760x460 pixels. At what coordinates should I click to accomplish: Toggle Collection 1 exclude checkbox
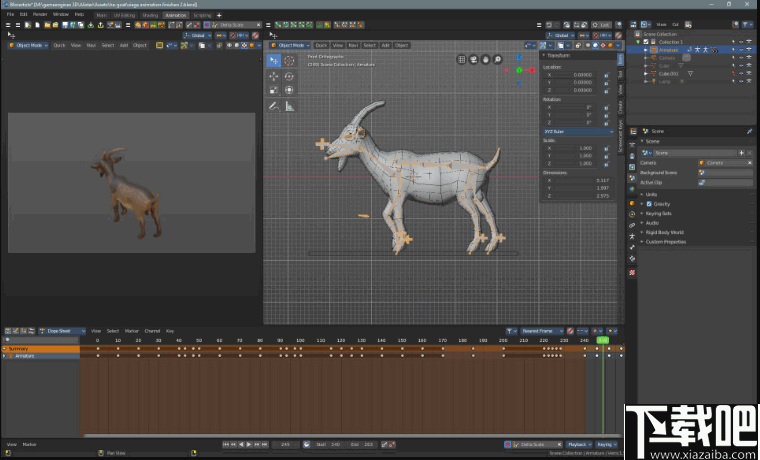pos(646,42)
